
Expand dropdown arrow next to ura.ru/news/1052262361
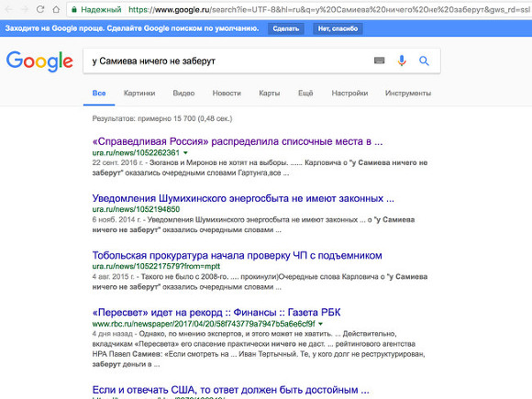pos(185,153)
